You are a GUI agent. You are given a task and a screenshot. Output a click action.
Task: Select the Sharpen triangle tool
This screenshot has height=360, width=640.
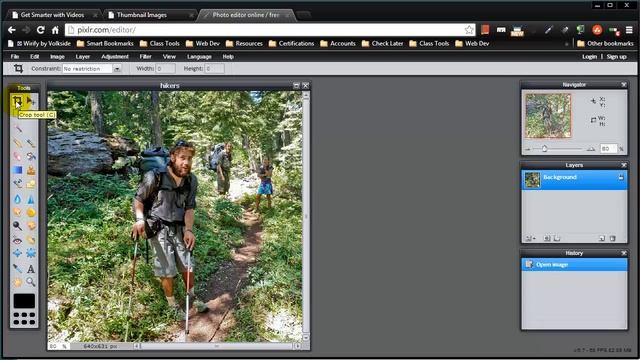pyautogui.click(x=31, y=199)
